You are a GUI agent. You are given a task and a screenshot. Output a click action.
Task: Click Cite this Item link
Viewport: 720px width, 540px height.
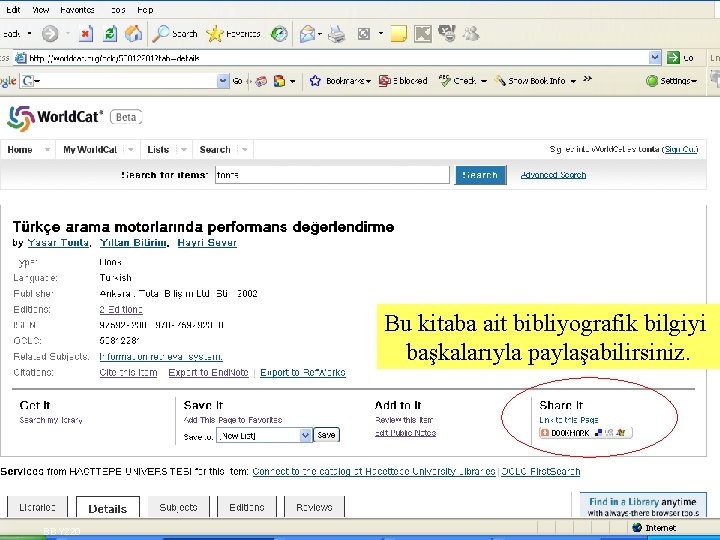[x=128, y=372]
